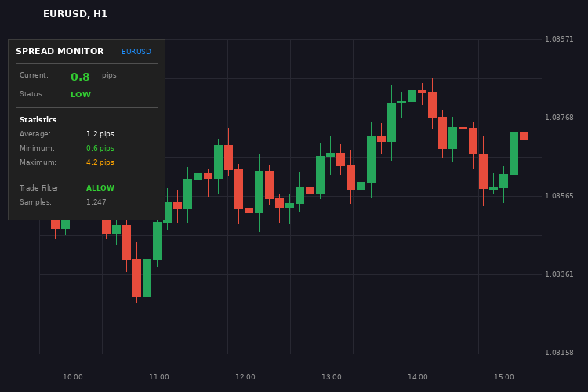This screenshot has height=392, width=588.
Task: Select the 12:00 time axis marker
Action: point(245,377)
